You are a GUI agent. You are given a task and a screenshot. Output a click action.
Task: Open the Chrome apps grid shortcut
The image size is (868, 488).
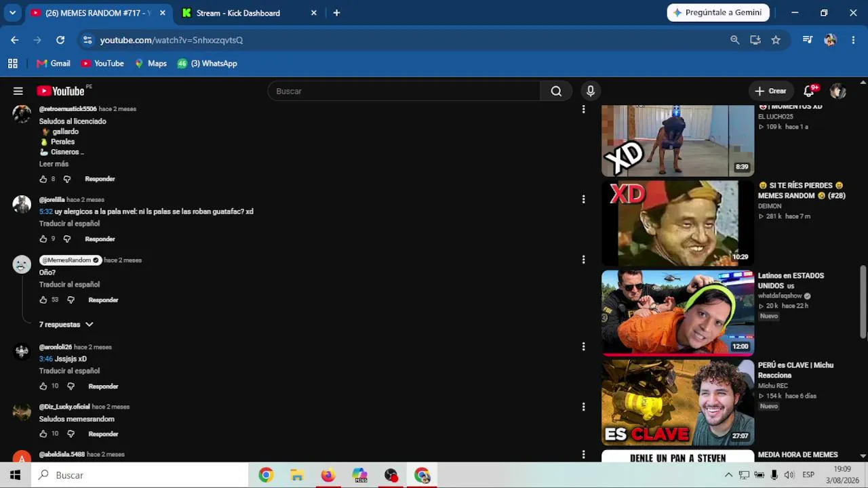pos(12,64)
